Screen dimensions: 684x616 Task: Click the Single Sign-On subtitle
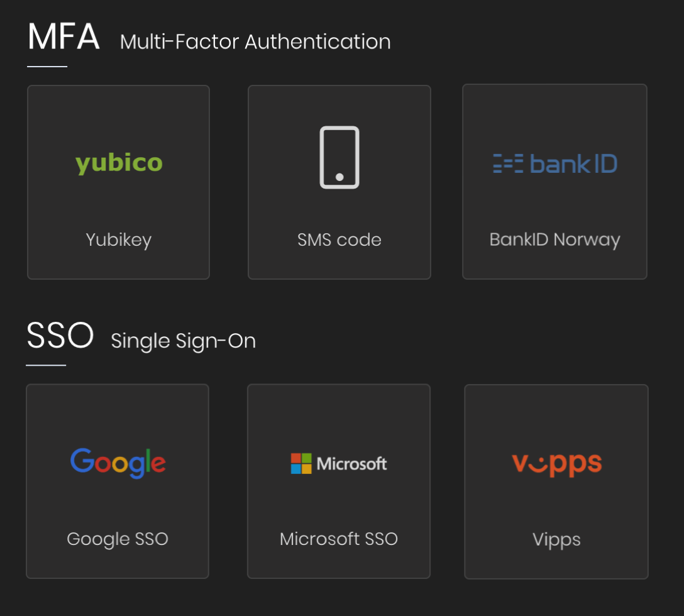[x=183, y=341]
